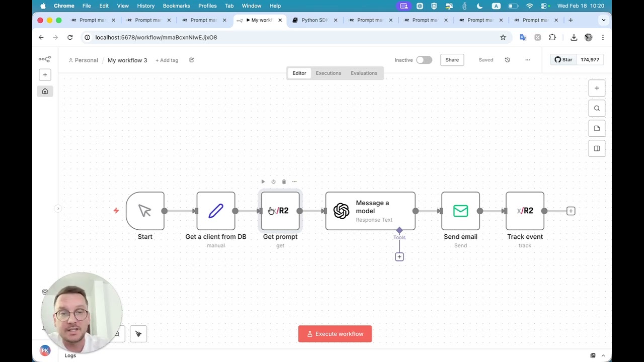
Task: Open the Get prompt node more options
Action: point(294,182)
